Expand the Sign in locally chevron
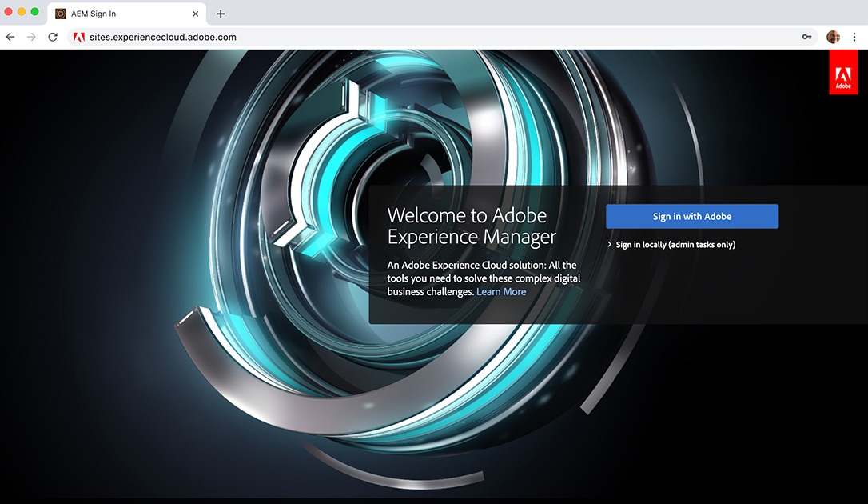Image resolution: width=868 pixels, height=504 pixels. click(x=610, y=245)
